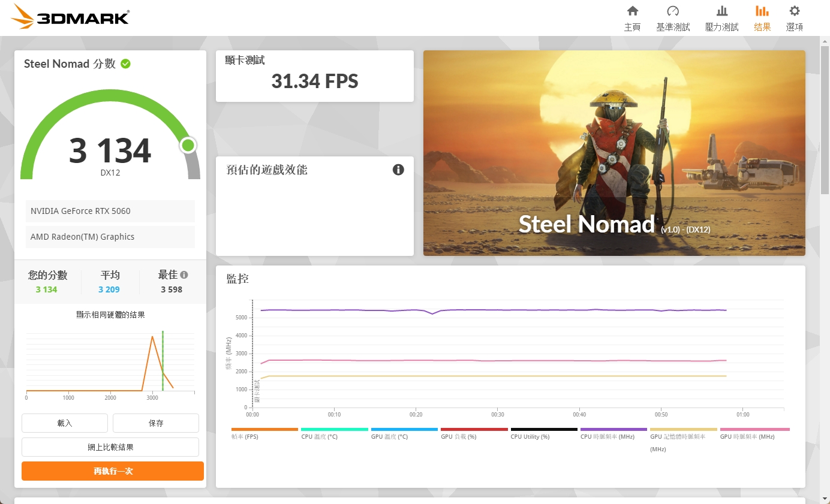Toggle the GPU 溫度 legend entry
Screen dimensions: 830x504
(404, 434)
